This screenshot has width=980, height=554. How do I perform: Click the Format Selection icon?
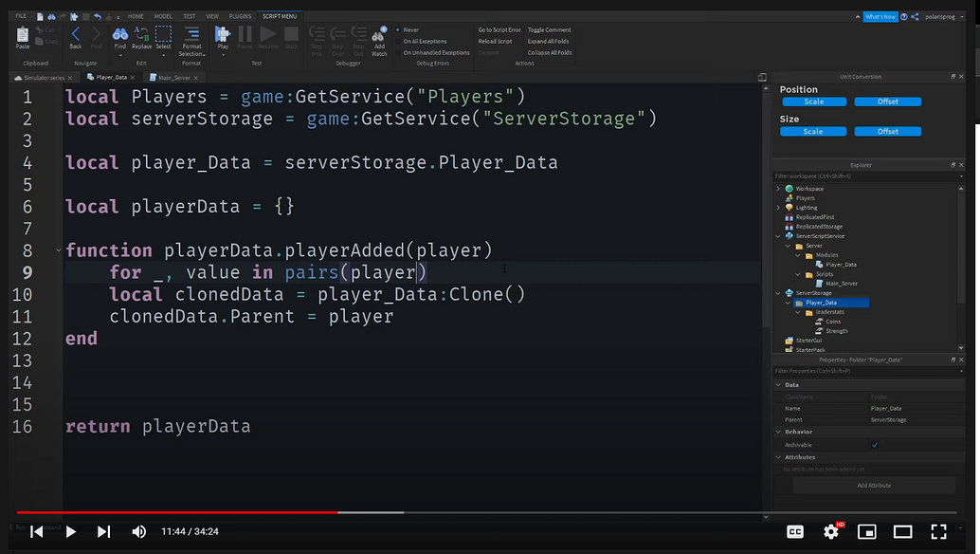(x=191, y=35)
